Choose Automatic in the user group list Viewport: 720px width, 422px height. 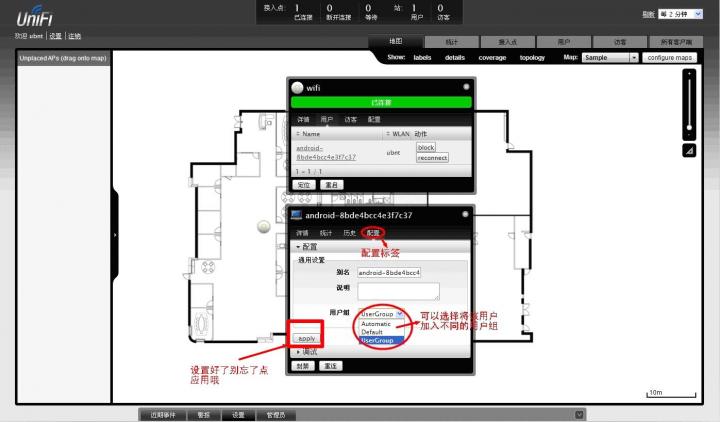(376, 324)
